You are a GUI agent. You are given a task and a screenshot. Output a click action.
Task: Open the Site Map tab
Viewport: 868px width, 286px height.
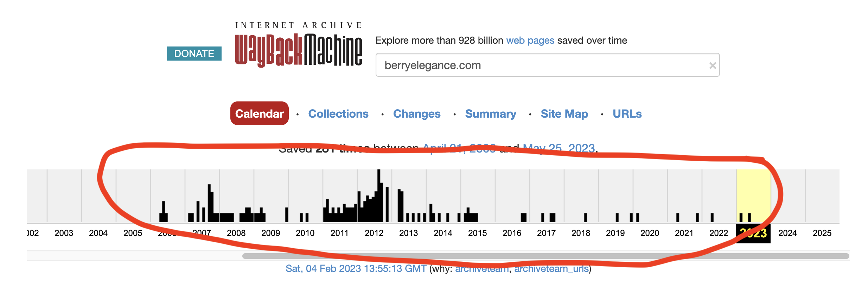click(x=564, y=114)
